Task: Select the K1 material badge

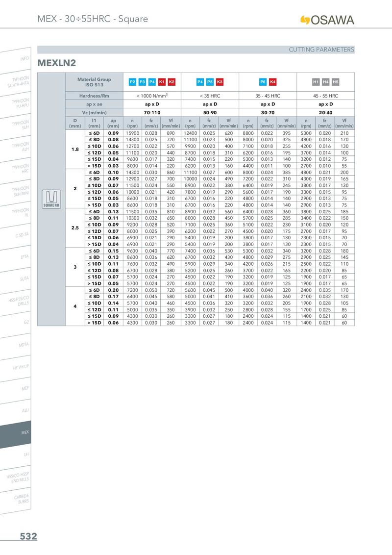Action: (162, 82)
